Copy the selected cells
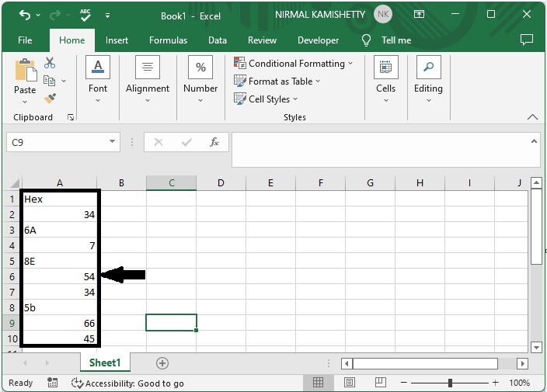The height and width of the screenshot is (392, 547). coord(49,81)
